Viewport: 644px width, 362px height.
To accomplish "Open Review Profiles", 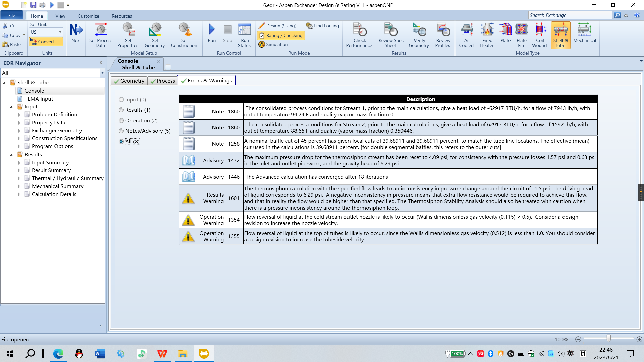I will [x=443, y=35].
